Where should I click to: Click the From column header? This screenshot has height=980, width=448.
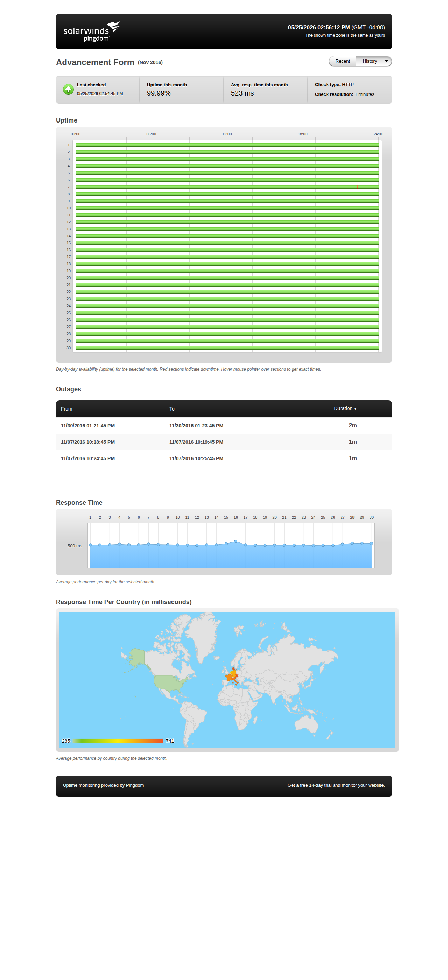pyautogui.click(x=66, y=409)
